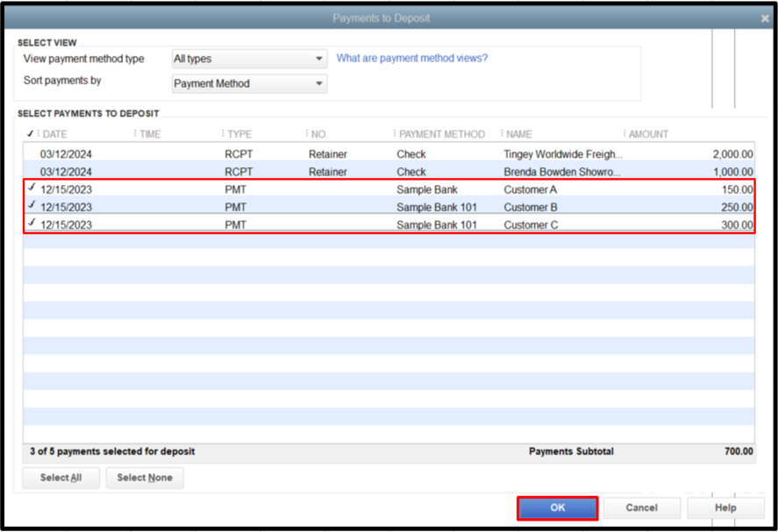This screenshot has height=532, width=778.
Task: Click the 'Customer A' name cell
Action: click(x=531, y=189)
